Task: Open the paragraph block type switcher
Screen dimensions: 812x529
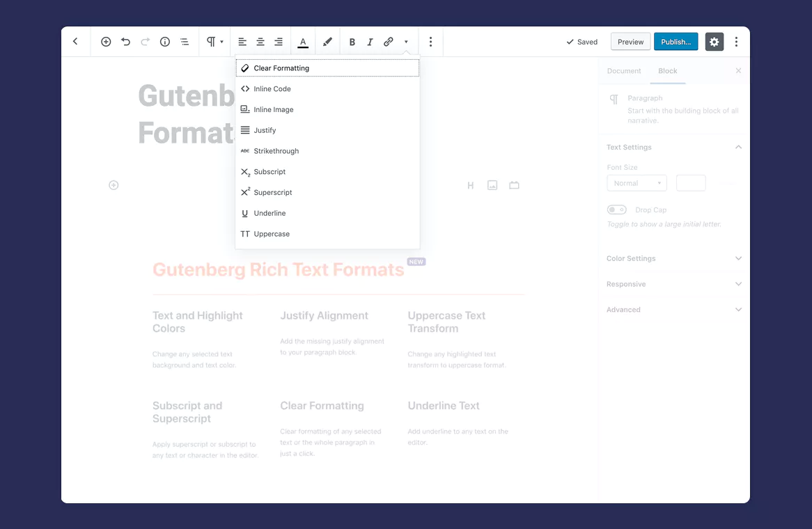Action: pos(214,42)
